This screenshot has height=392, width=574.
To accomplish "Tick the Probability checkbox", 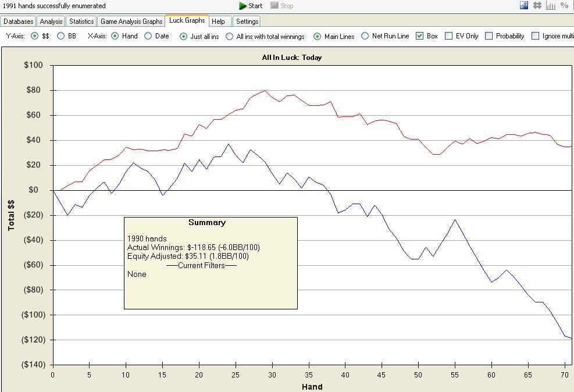I will [489, 36].
